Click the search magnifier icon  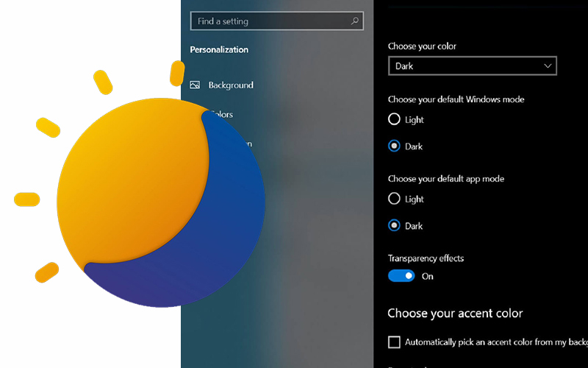[354, 21]
